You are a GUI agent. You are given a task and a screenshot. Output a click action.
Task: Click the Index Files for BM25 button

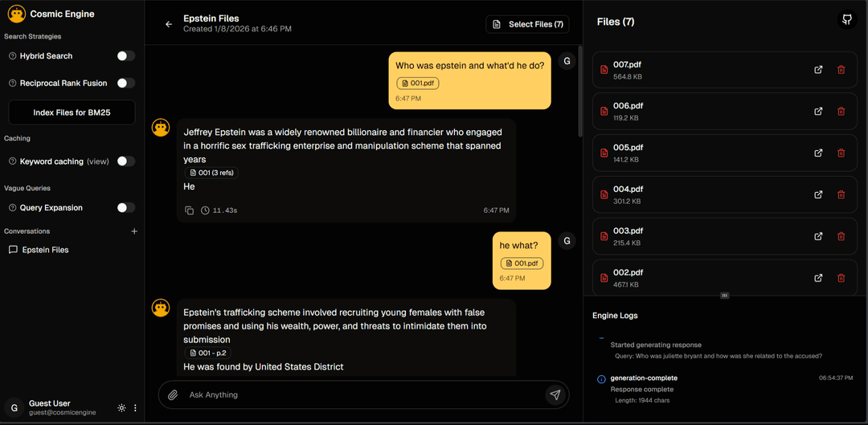coord(72,112)
